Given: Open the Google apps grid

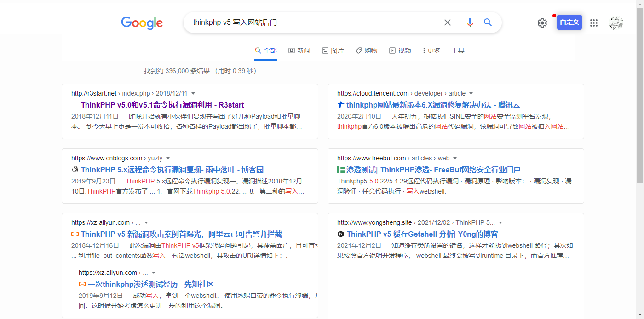Looking at the screenshot, I should click(x=594, y=23).
